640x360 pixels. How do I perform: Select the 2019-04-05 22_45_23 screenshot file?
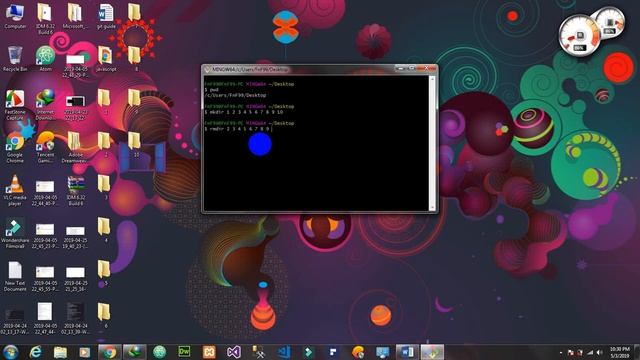[x=45, y=236]
